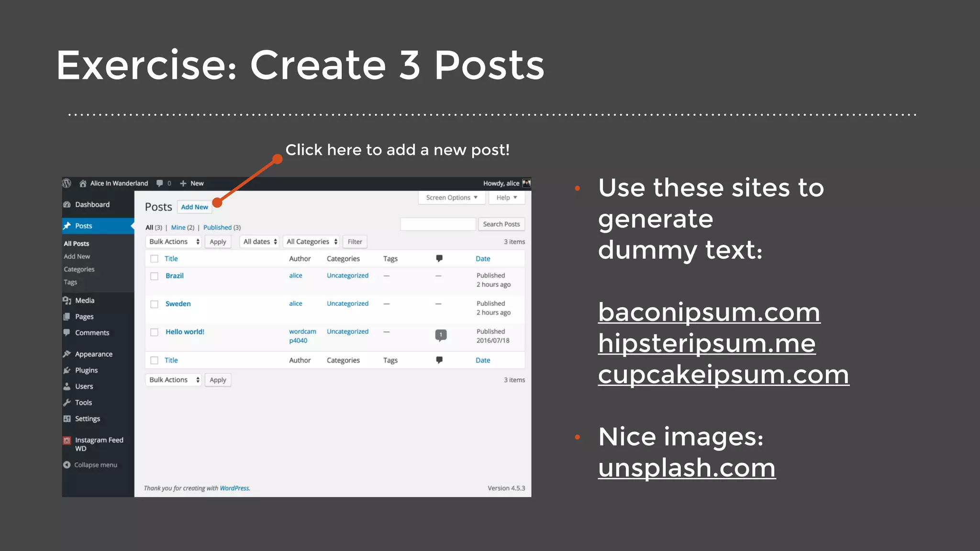
Task: Click the Instagram Feed WD icon
Action: coord(67,441)
